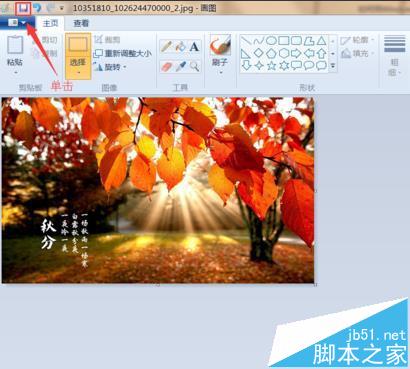Select the Right arrow shape
The height and width of the screenshot is (369, 410).
tap(296, 53)
